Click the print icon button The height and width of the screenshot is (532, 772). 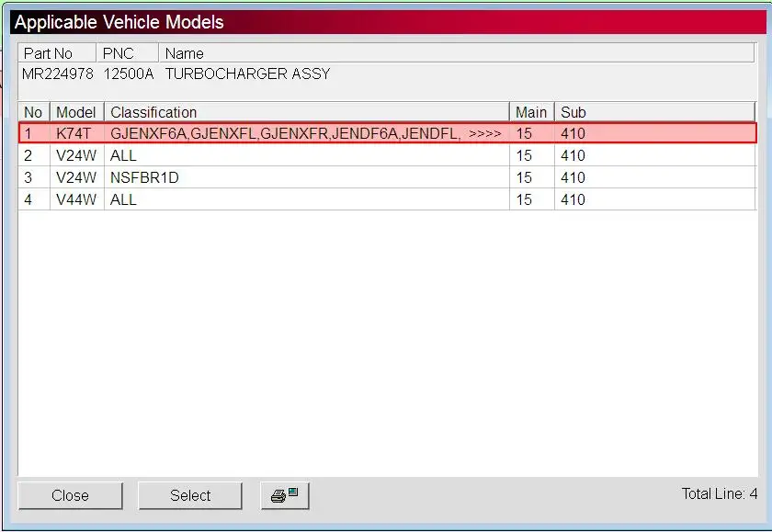pyautogui.click(x=285, y=495)
